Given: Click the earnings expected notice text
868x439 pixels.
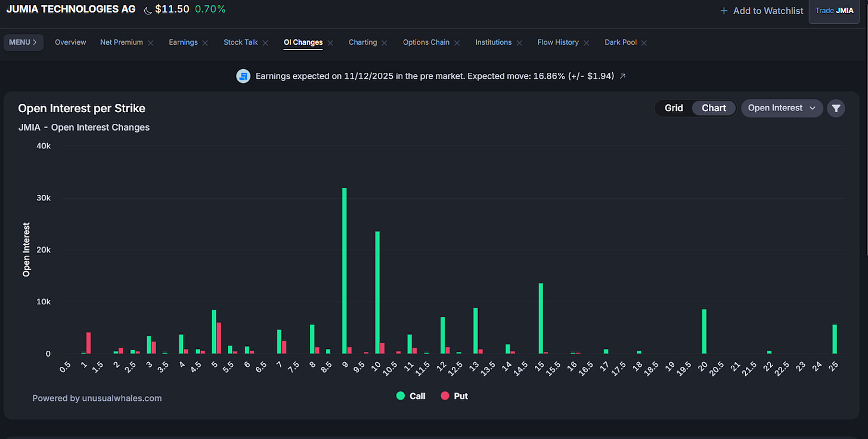Looking at the screenshot, I should pos(435,76).
